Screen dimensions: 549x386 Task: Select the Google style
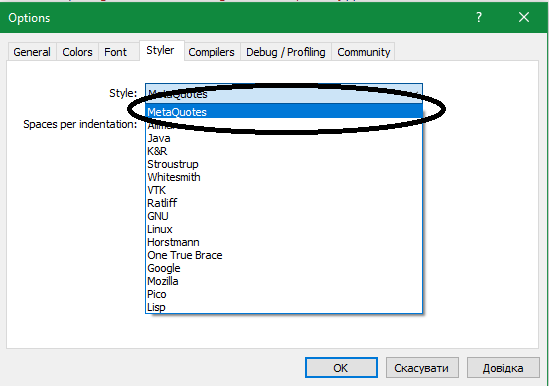[x=284, y=268]
